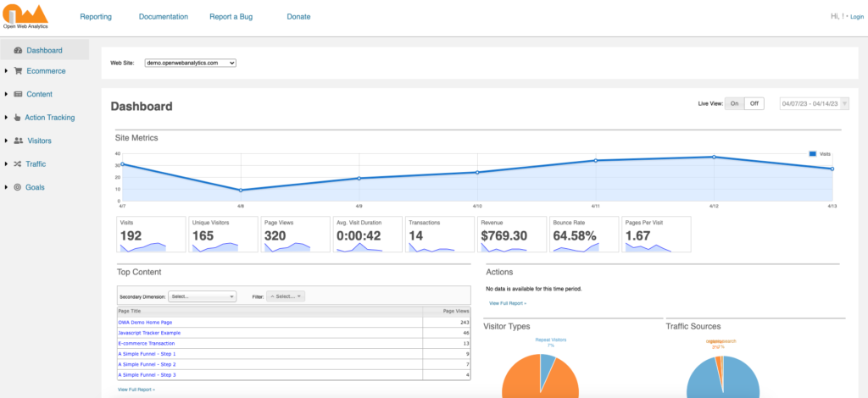Click the Page Views metric card
868x398 pixels.
point(295,235)
